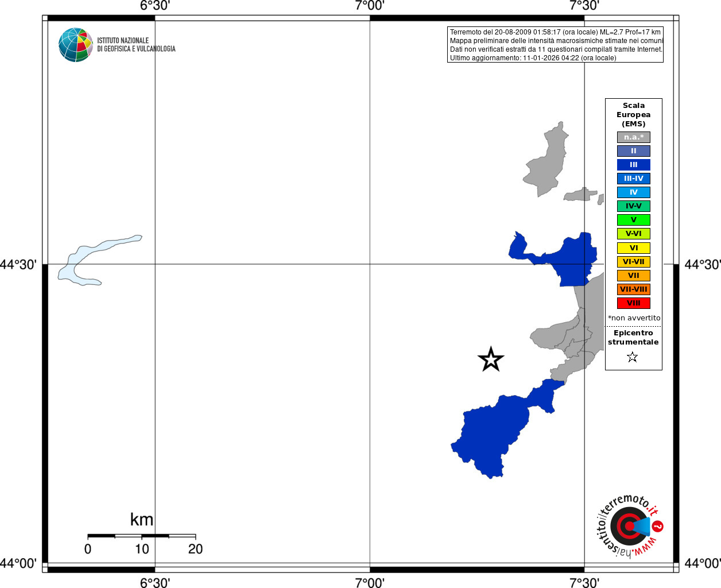Select the gray n.a.* legend swatch
Viewport: 721px width, 588px height.
point(634,137)
